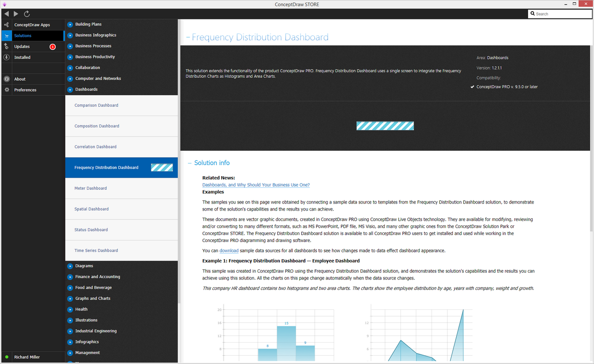Click the Richard Miller user account
594x364 pixels.
pos(27,357)
